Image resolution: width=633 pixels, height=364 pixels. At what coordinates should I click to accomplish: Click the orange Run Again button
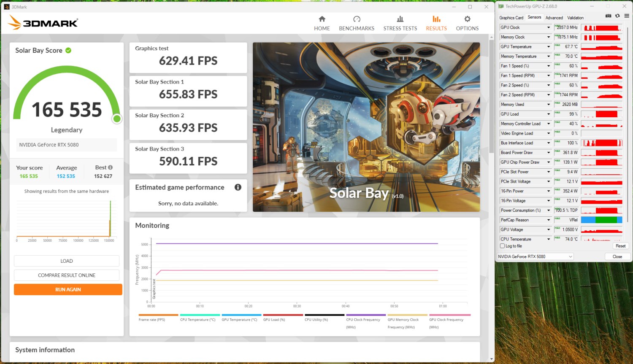(x=68, y=289)
